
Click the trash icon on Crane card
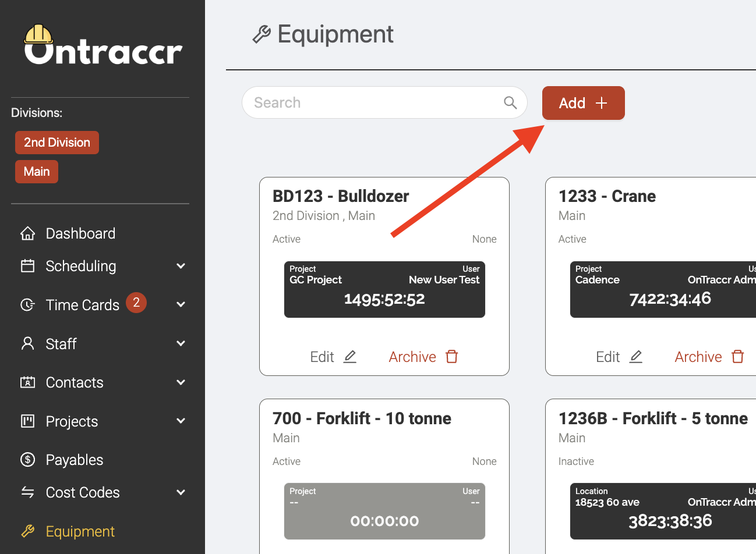pos(738,357)
